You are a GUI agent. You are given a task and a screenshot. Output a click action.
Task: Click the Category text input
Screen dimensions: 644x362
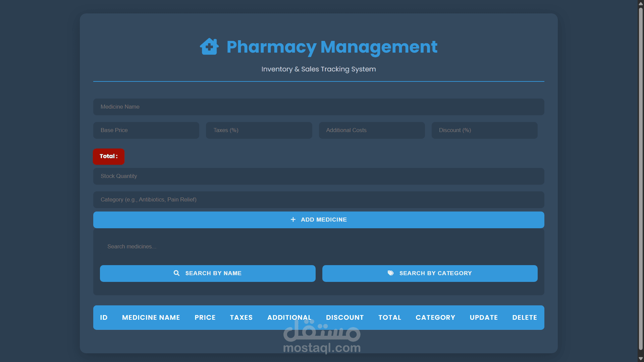318,200
